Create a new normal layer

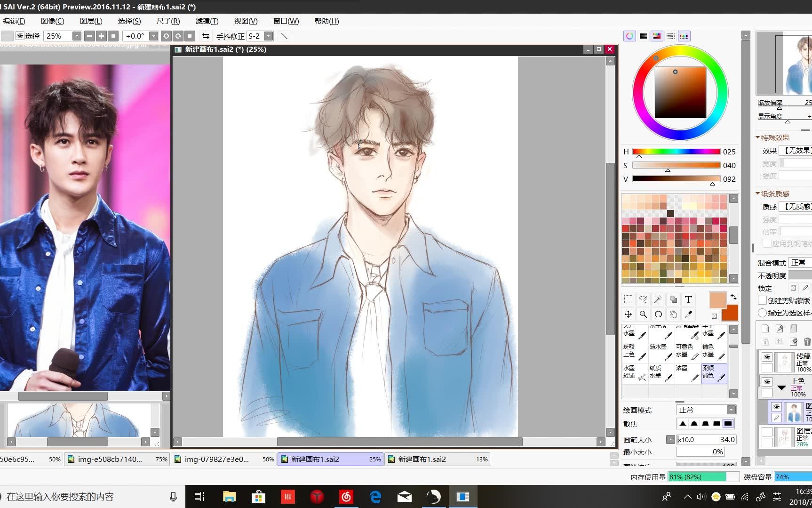[x=765, y=328]
